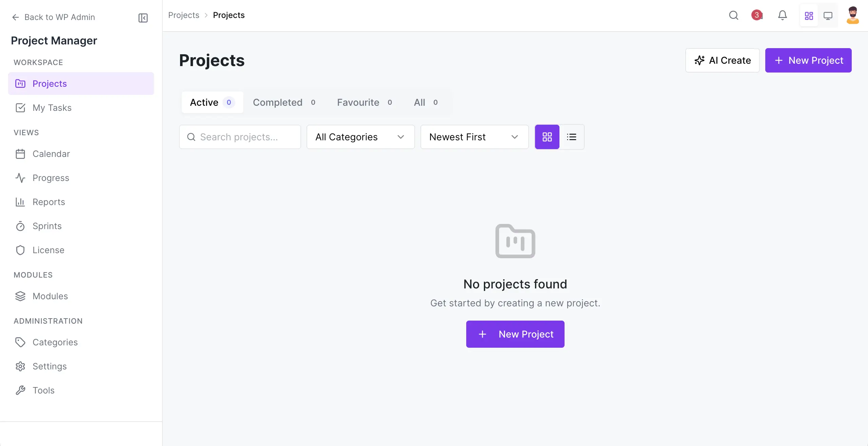This screenshot has width=868, height=446.
Task: Open the Sprints view
Action: tap(47, 226)
